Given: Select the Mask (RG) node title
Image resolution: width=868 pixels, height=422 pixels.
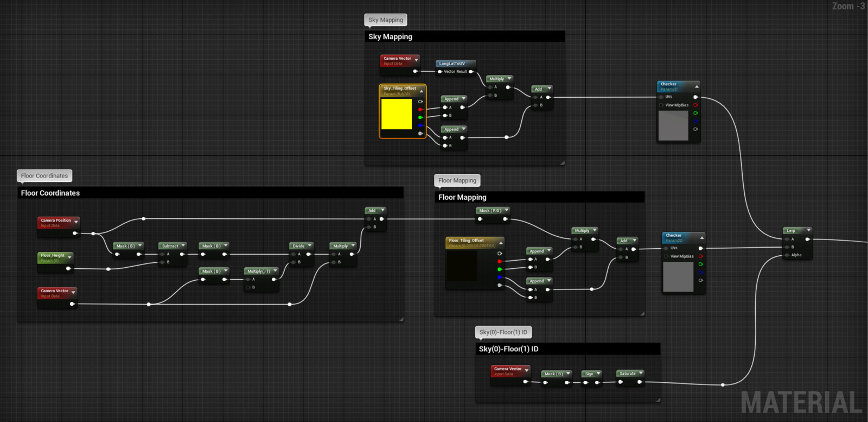Looking at the screenshot, I should click(490, 211).
